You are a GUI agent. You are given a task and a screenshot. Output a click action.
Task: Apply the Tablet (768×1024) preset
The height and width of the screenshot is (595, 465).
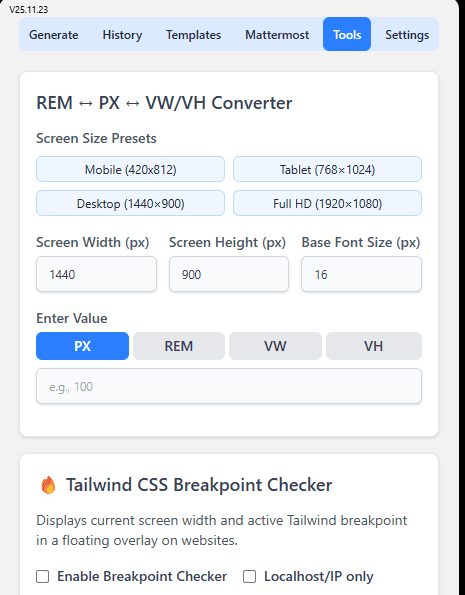[x=327, y=169]
